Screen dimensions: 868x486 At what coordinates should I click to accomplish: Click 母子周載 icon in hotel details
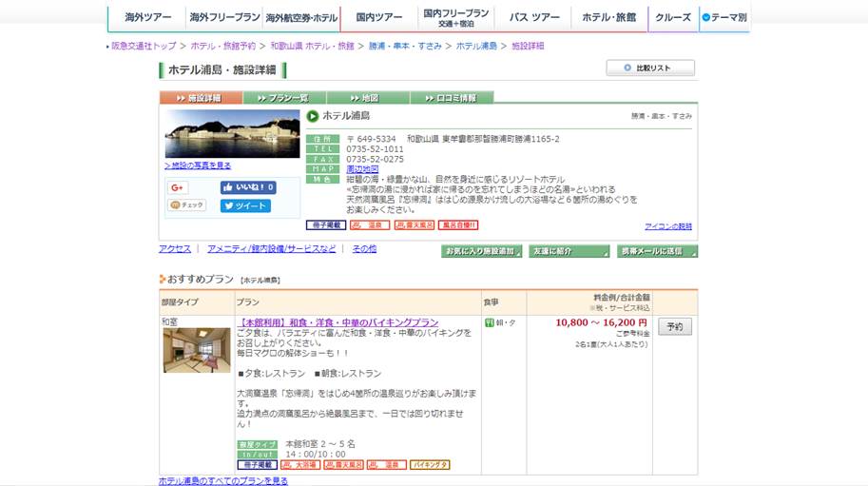click(x=326, y=225)
